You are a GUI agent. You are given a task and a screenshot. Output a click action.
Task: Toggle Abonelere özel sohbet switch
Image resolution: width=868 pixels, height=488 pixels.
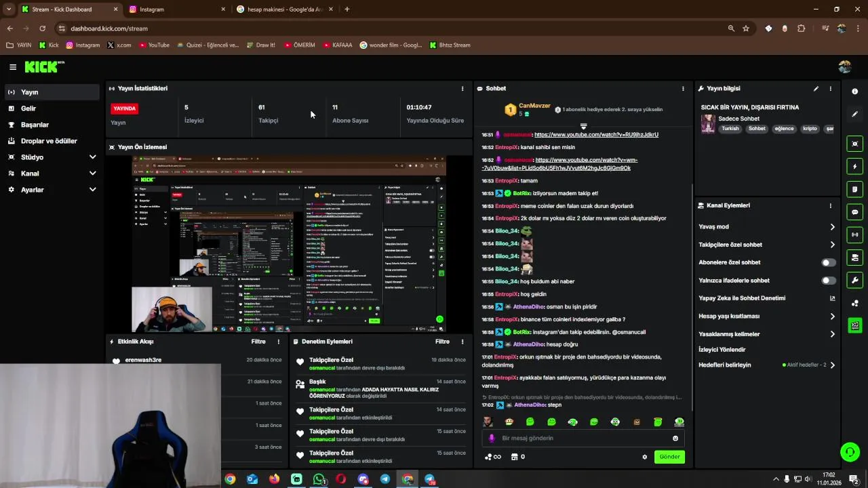click(x=828, y=262)
